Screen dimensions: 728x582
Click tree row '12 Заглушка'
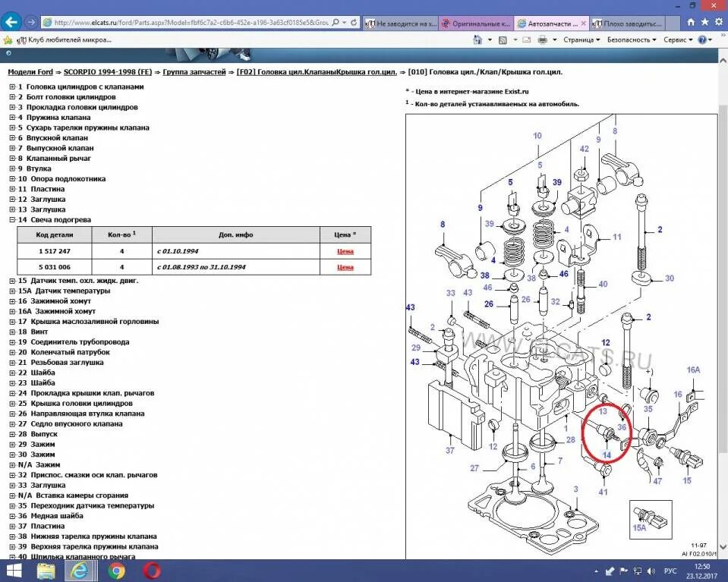(41, 199)
